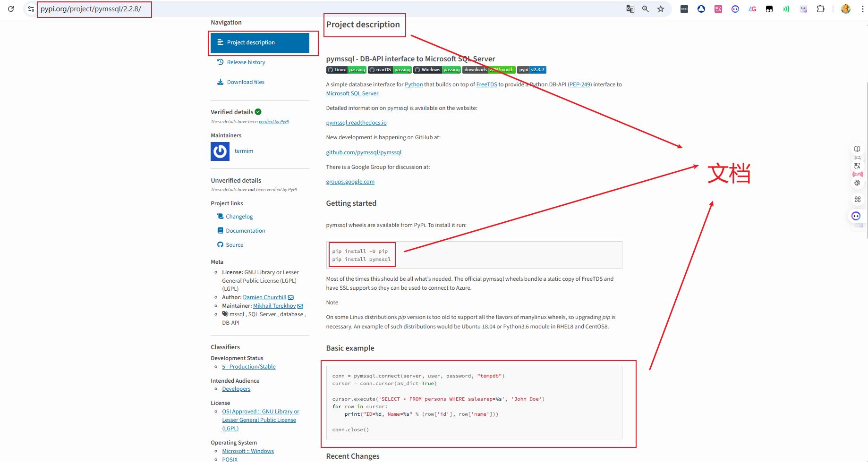Bookmark this page using the star icon
This screenshot has width=868, height=462.
click(x=661, y=9)
